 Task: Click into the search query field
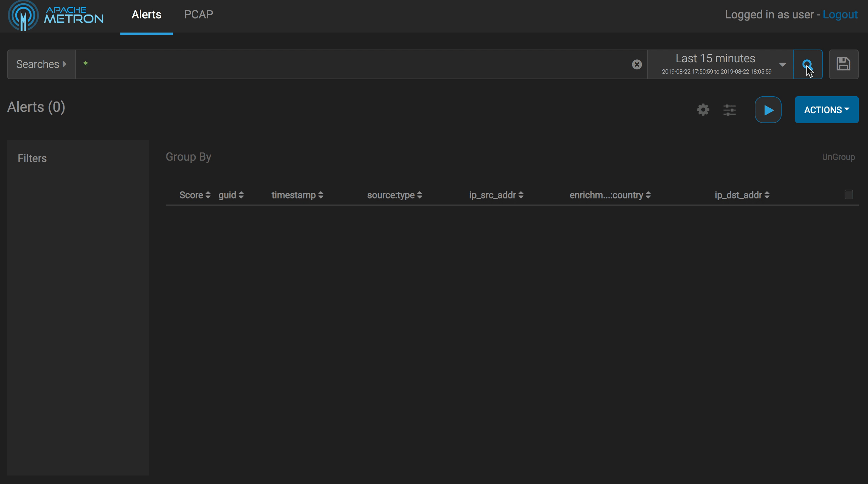(x=354, y=64)
